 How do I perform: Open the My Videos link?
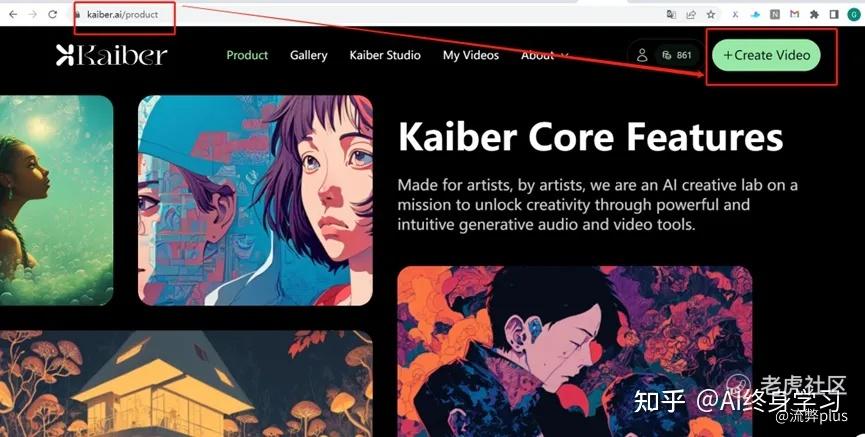pos(471,55)
